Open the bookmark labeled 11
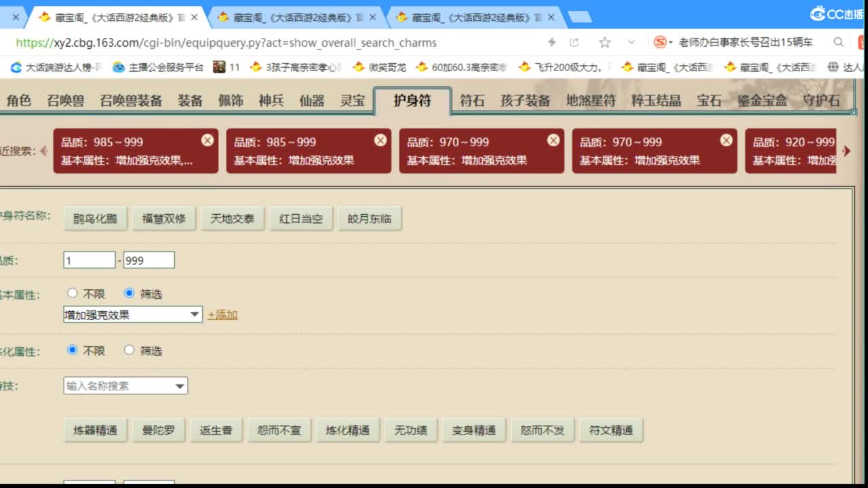This screenshot has width=868, height=488. point(226,67)
